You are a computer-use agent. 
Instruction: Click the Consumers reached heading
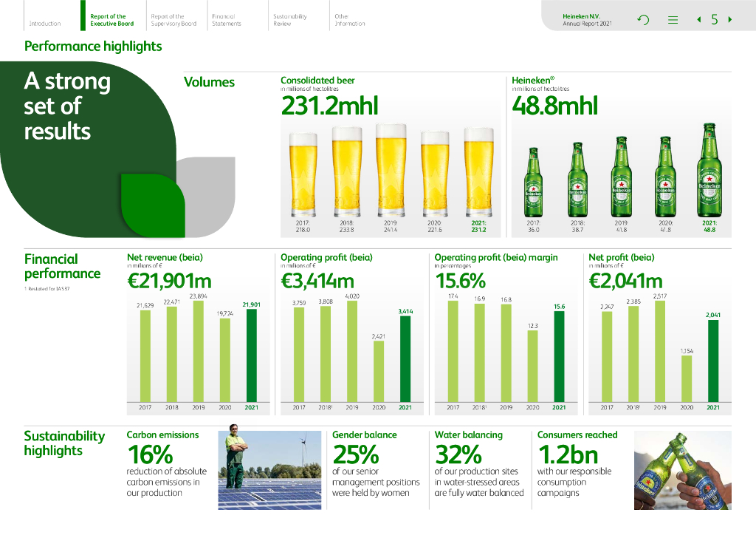(577, 435)
